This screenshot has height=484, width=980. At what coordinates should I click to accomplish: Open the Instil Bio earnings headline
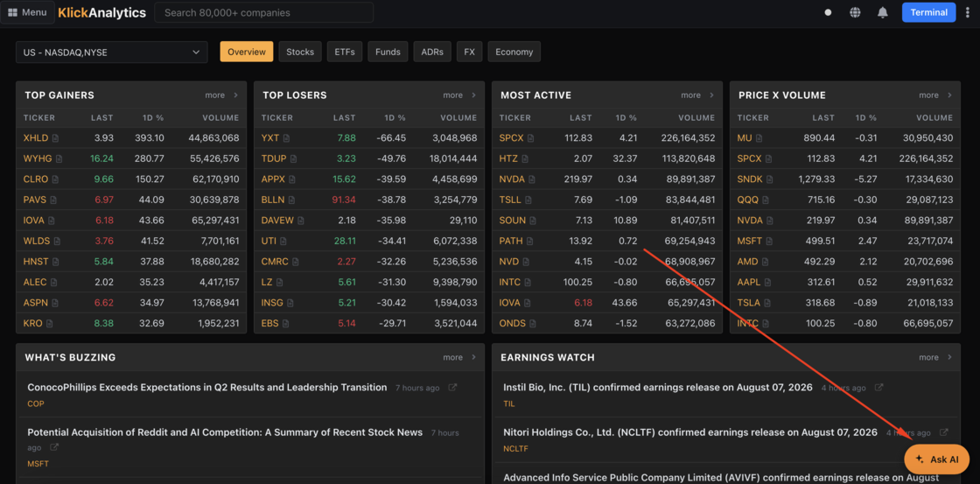pos(657,388)
